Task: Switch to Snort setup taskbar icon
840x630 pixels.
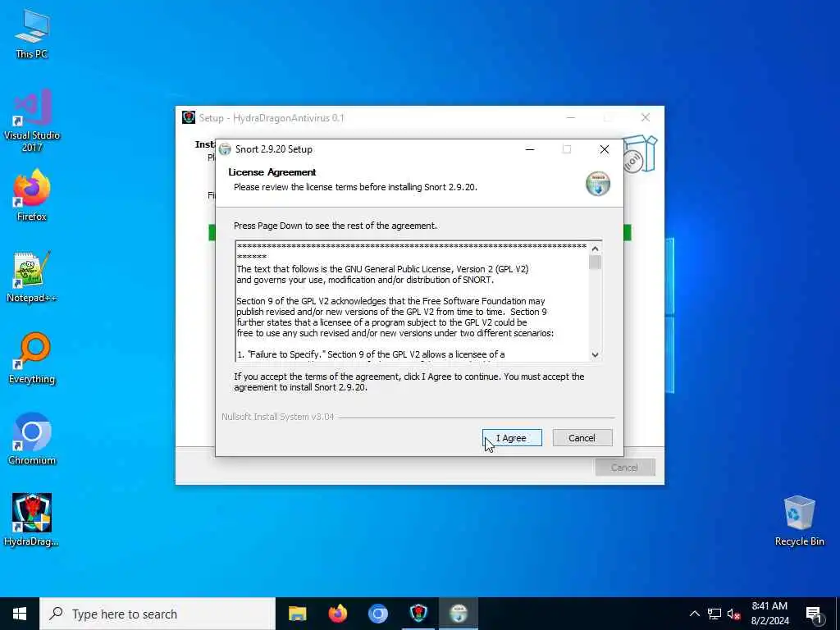Action: click(x=459, y=614)
